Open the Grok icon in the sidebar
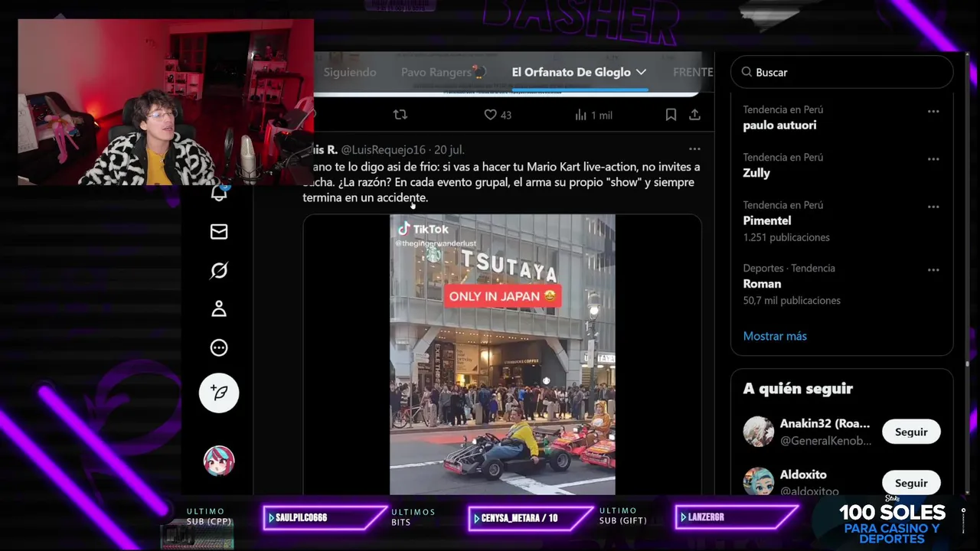 (x=219, y=270)
